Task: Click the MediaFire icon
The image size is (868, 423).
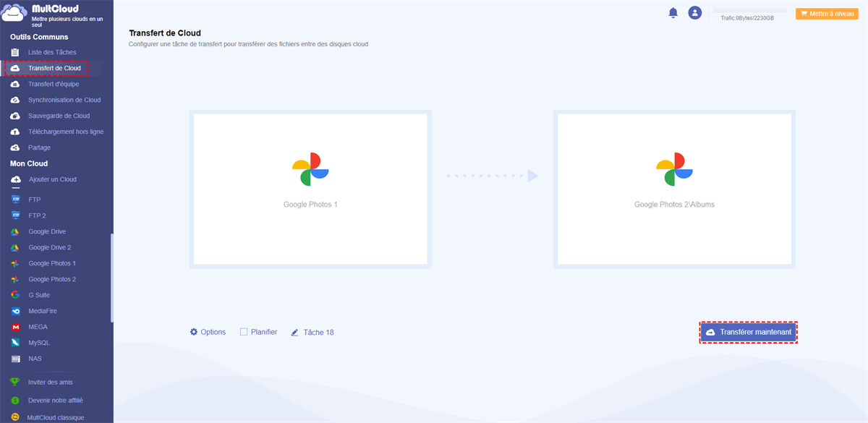Action: click(x=15, y=311)
